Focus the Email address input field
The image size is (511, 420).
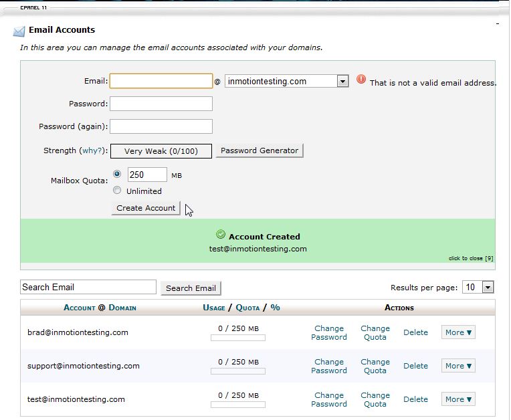pos(161,82)
